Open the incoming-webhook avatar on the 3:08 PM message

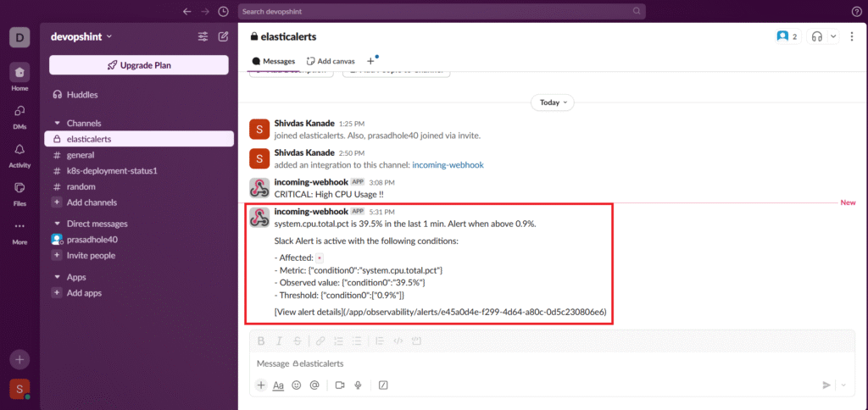[x=259, y=187]
